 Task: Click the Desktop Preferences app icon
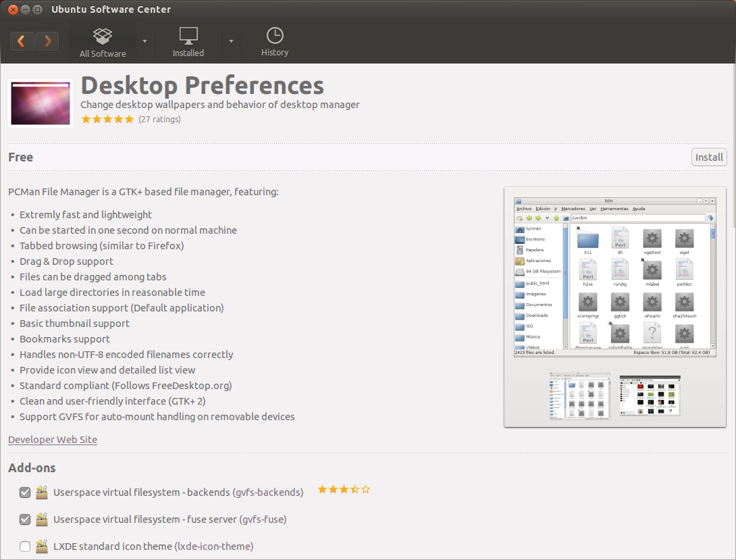(41, 103)
